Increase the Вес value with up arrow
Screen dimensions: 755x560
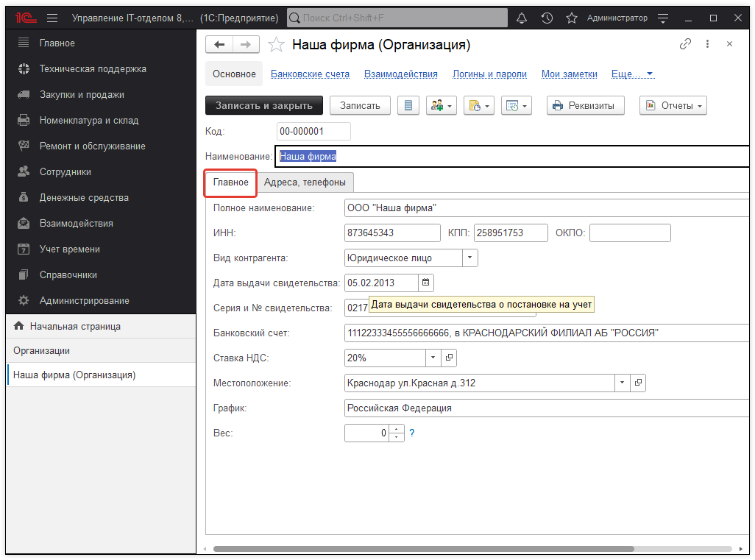(x=397, y=429)
